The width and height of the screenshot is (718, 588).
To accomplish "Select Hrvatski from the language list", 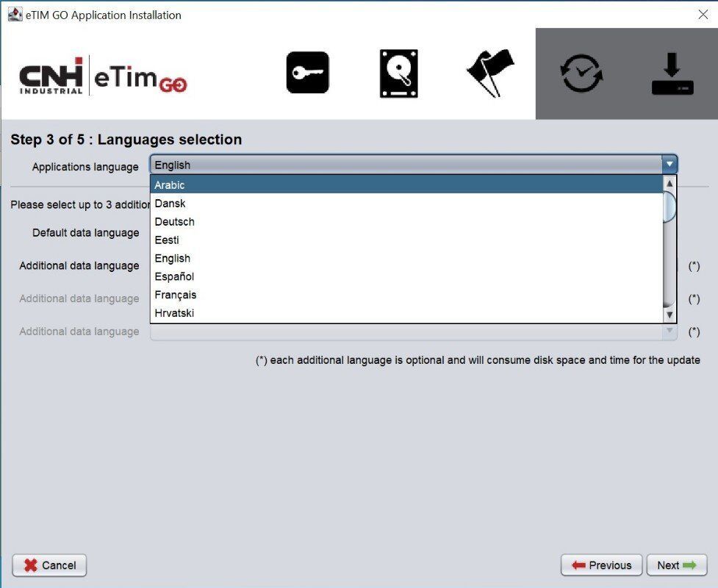I will [406, 313].
